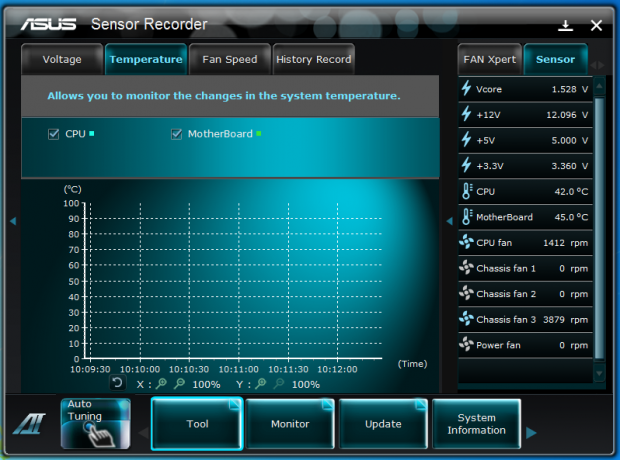The width and height of the screenshot is (620, 460).
Task: Click the CPU fan sensor icon
Action: pyautogui.click(x=466, y=242)
